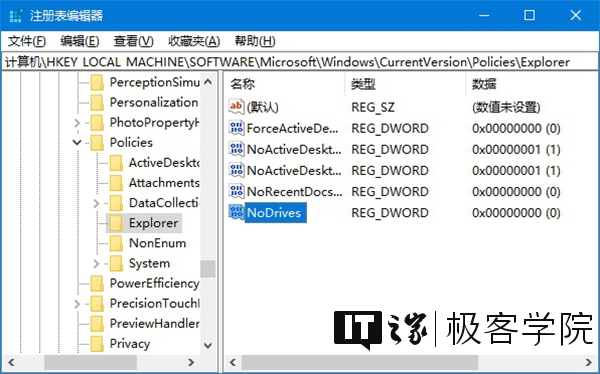Maximize the Registry Editor window
This screenshot has height=374, width=600.
[530, 15]
